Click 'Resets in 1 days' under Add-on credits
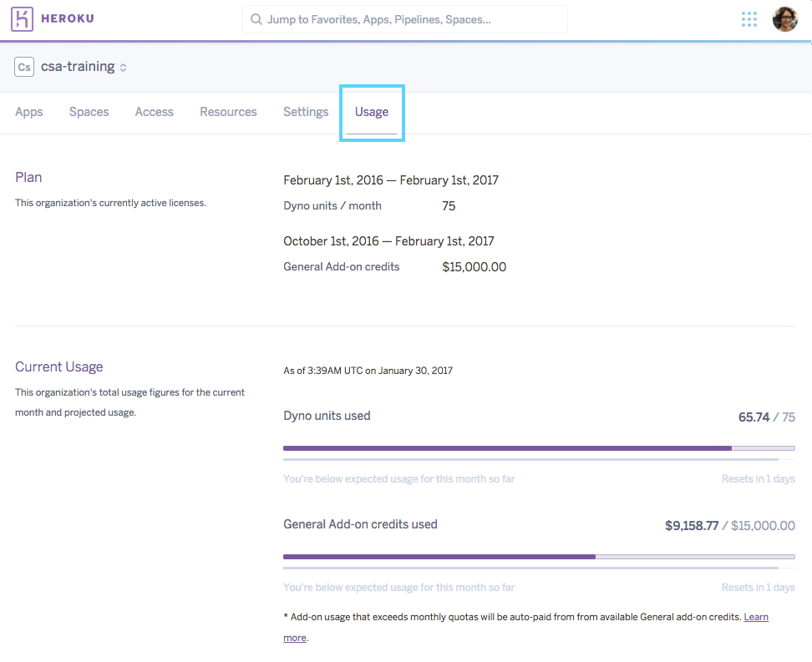 [x=759, y=588]
